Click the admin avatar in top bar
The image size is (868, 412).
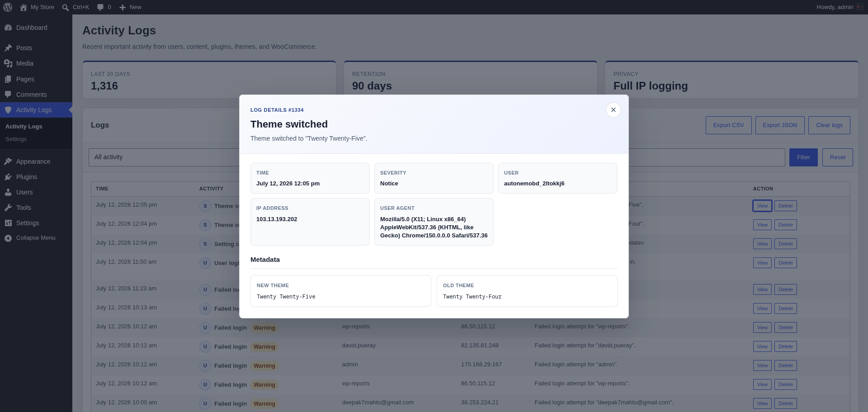coord(860,7)
